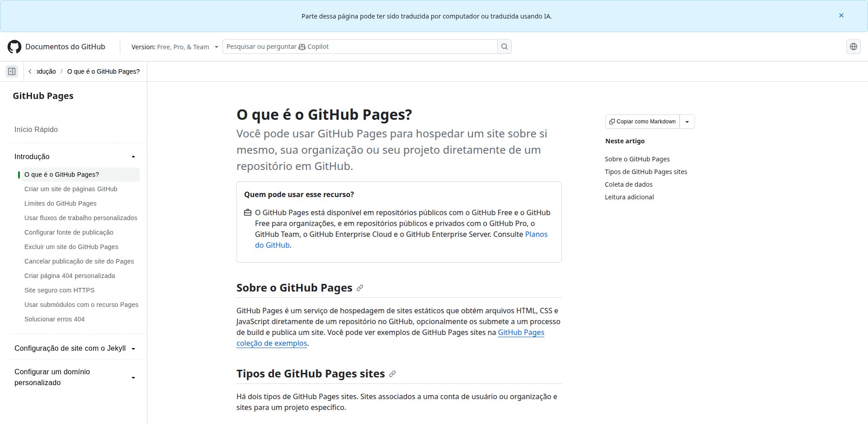Open Site seguro com HTTPS
Image resolution: width=868 pixels, height=424 pixels.
click(x=59, y=290)
